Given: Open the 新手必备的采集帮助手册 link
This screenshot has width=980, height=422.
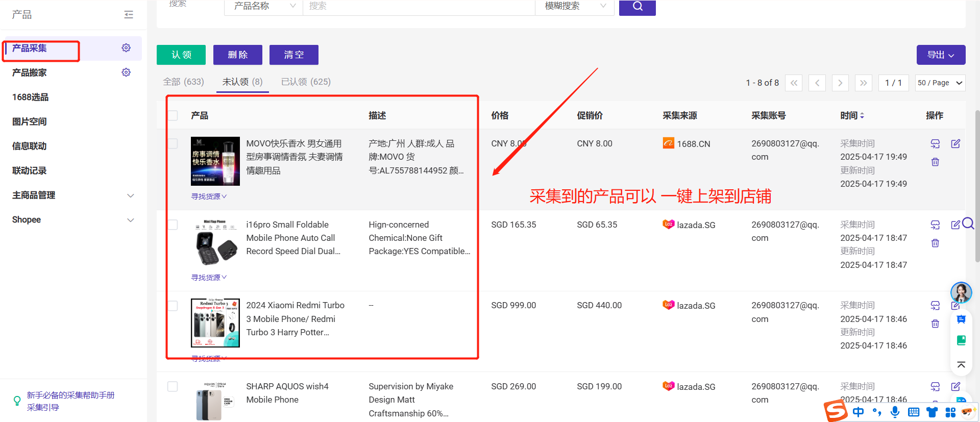Looking at the screenshot, I should [x=70, y=395].
